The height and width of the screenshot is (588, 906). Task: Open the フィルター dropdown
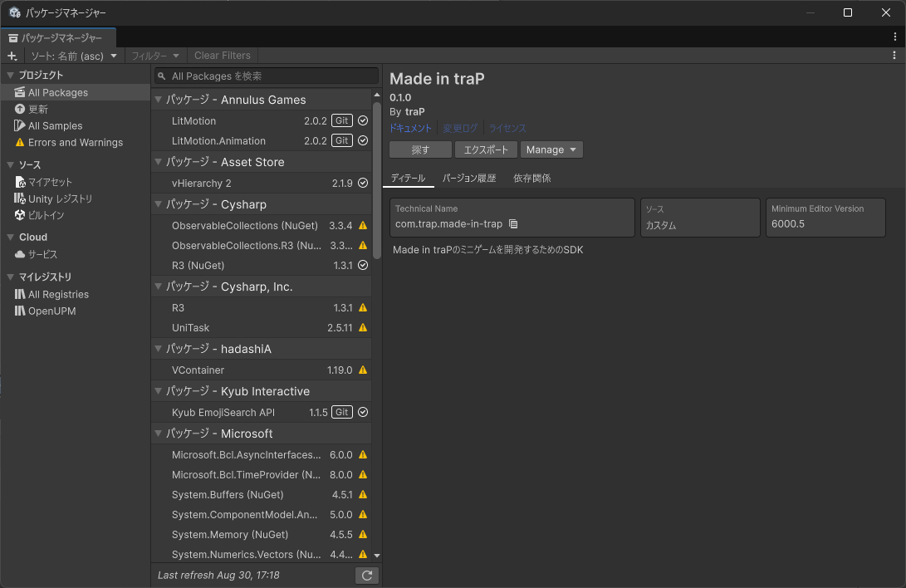154,56
